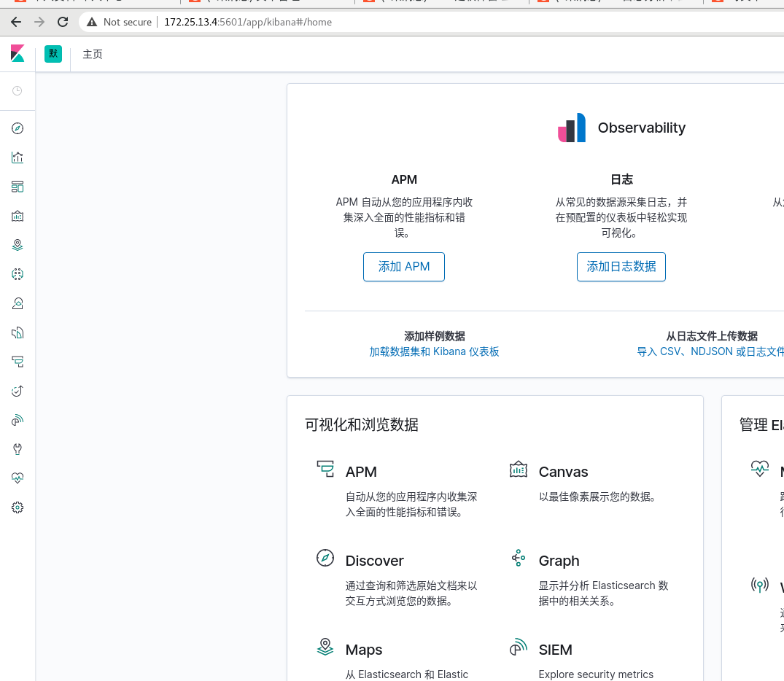Open the APM title in visualize card
The width and height of the screenshot is (784, 681).
click(361, 472)
